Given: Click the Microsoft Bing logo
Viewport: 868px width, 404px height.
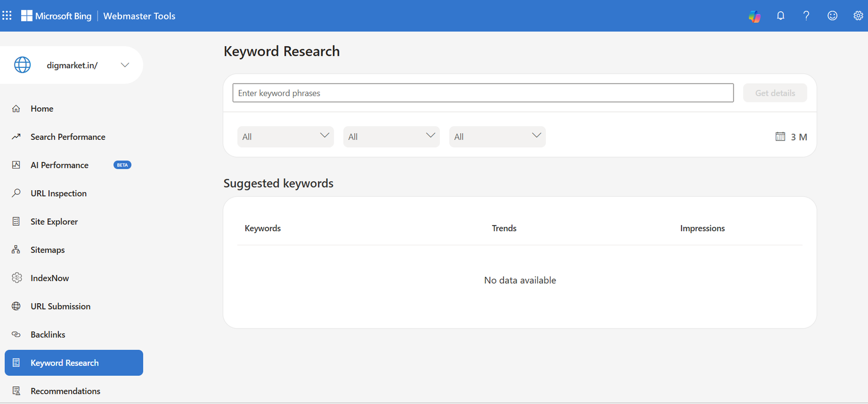Looking at the screenshot, I should coord(56,16).
